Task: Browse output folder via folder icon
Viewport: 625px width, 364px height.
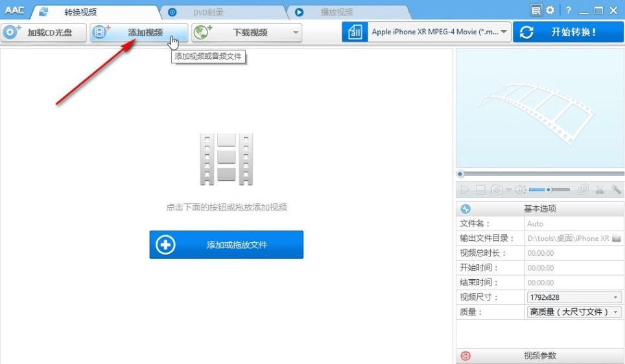Action: pos(616,238)
